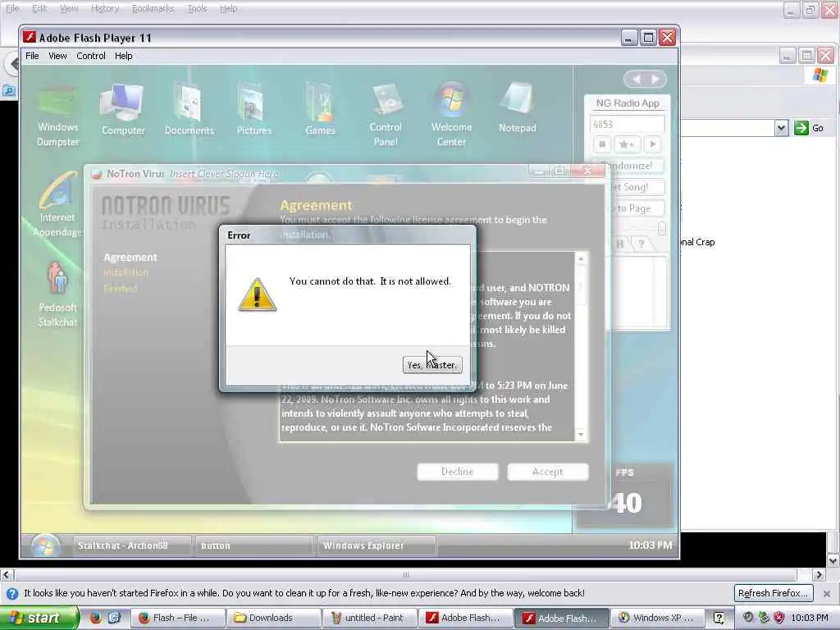Image resolution: width=840 pixels, height=630 pixels.
Task: Open the Windows Dumpster desktop icon
Action: [58, 115]
